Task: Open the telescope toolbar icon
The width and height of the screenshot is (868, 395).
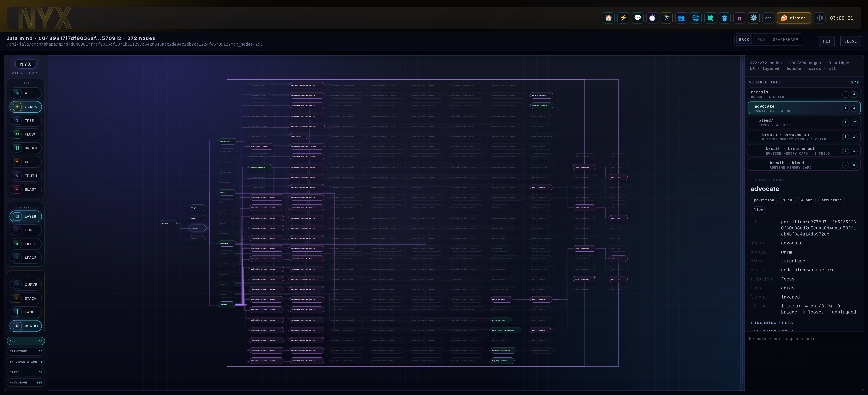Action: 666,18
